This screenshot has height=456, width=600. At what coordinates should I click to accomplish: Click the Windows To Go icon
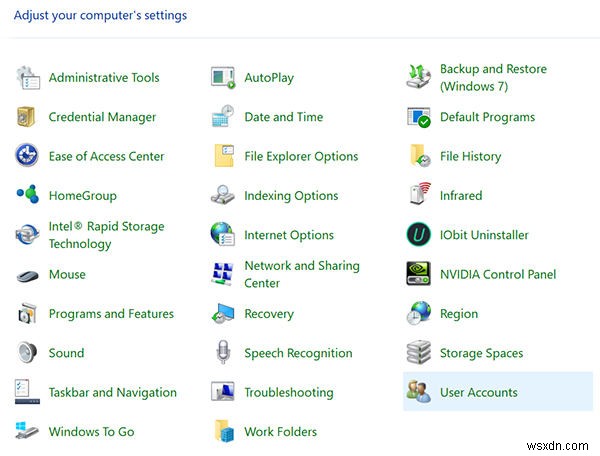click(x=27, y=430)
